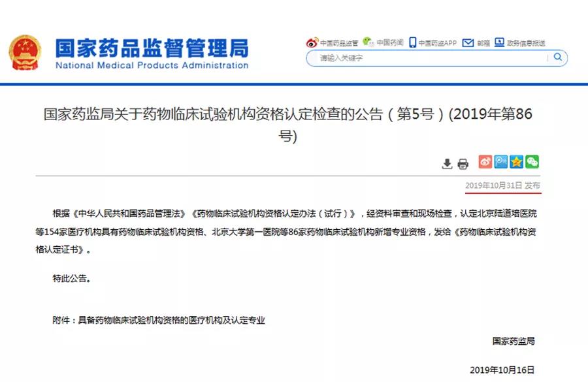Click the national emblem logo
588x382 pixels.
point(25,52)
